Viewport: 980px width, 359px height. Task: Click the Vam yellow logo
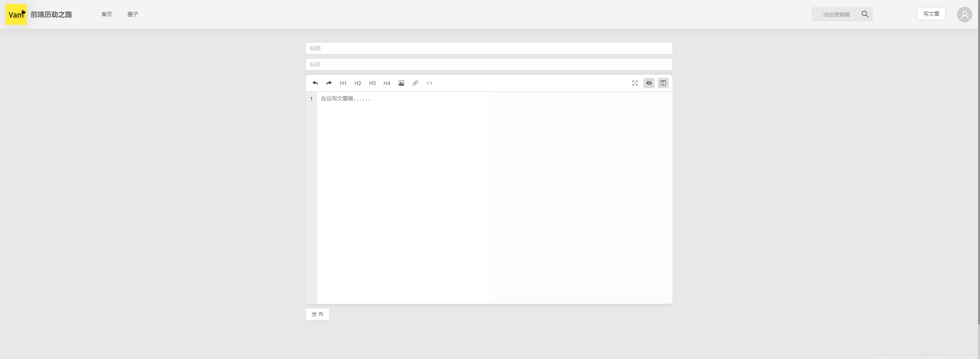click(x=16, y=15)
